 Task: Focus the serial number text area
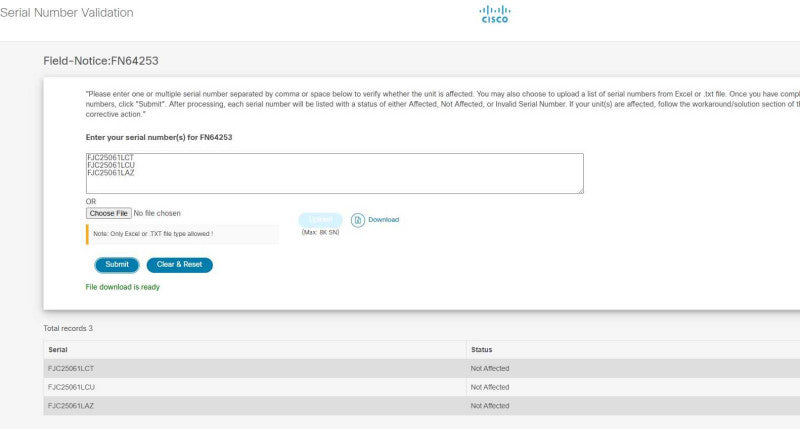(x=335, y=173)
